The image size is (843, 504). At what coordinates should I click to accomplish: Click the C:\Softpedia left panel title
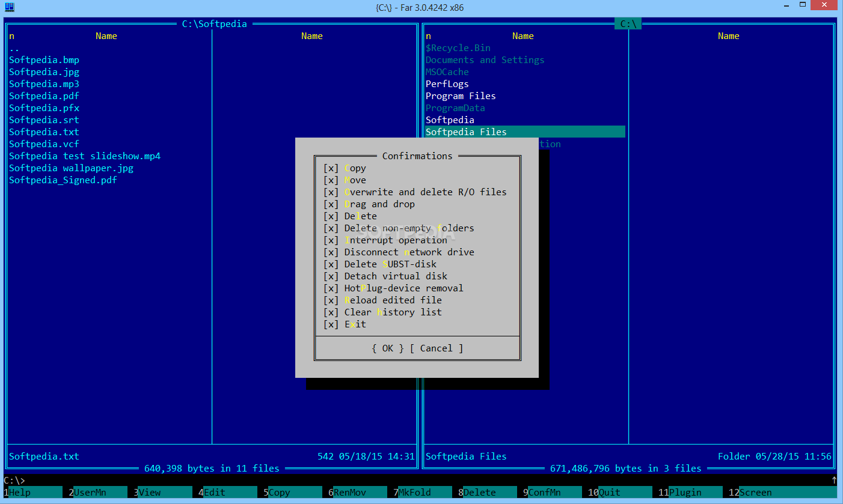click(215, 24)
